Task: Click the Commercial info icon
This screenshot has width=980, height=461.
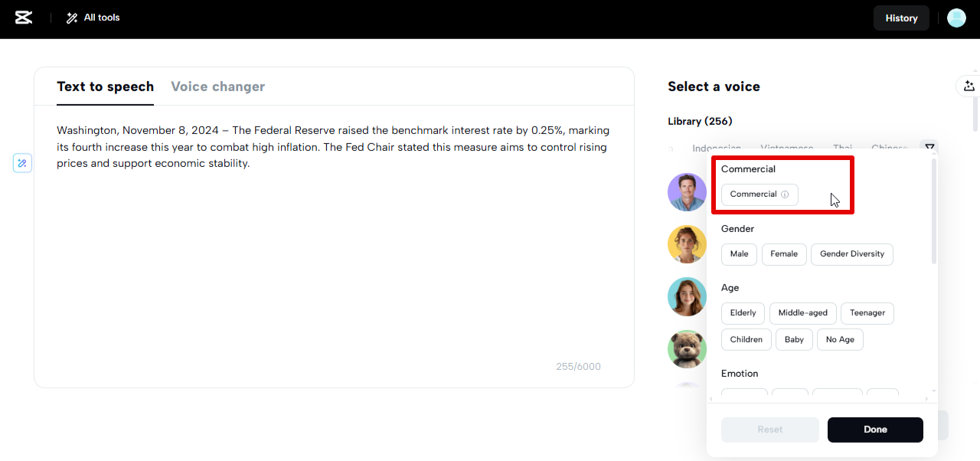Action: [785, 195]
